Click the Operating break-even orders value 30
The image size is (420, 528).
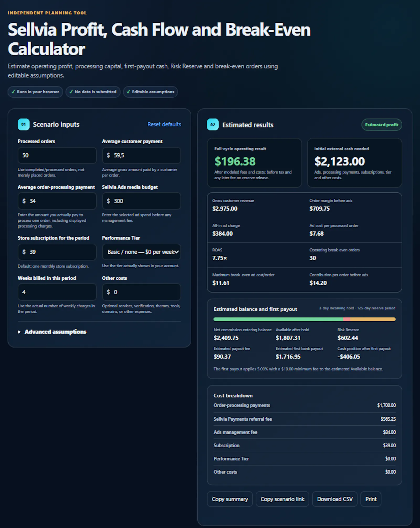point(312,258)
